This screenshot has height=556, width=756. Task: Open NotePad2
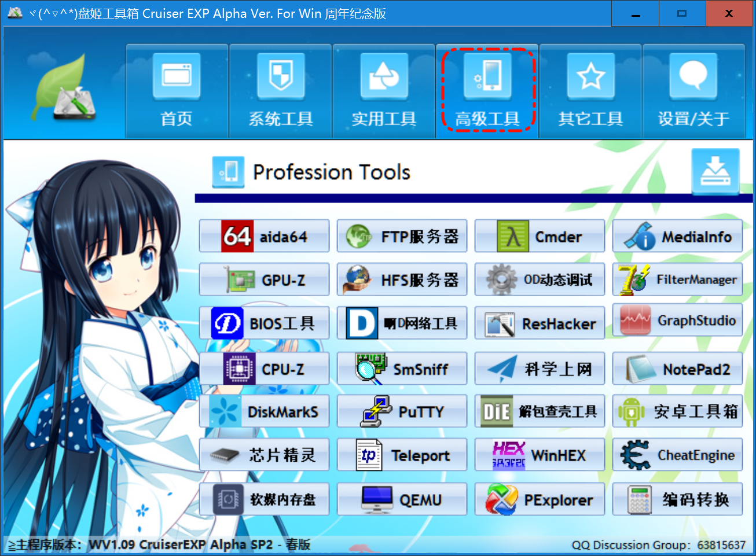677,369
